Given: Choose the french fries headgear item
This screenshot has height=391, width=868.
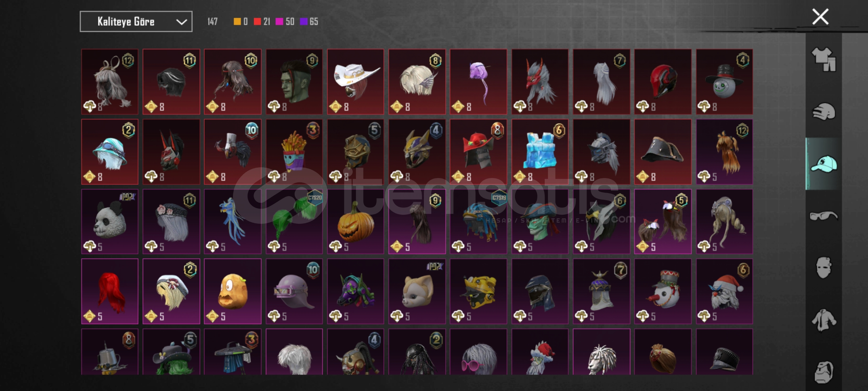Looking at the screenshot, I should pyautogui.click(x=294, y=152).
